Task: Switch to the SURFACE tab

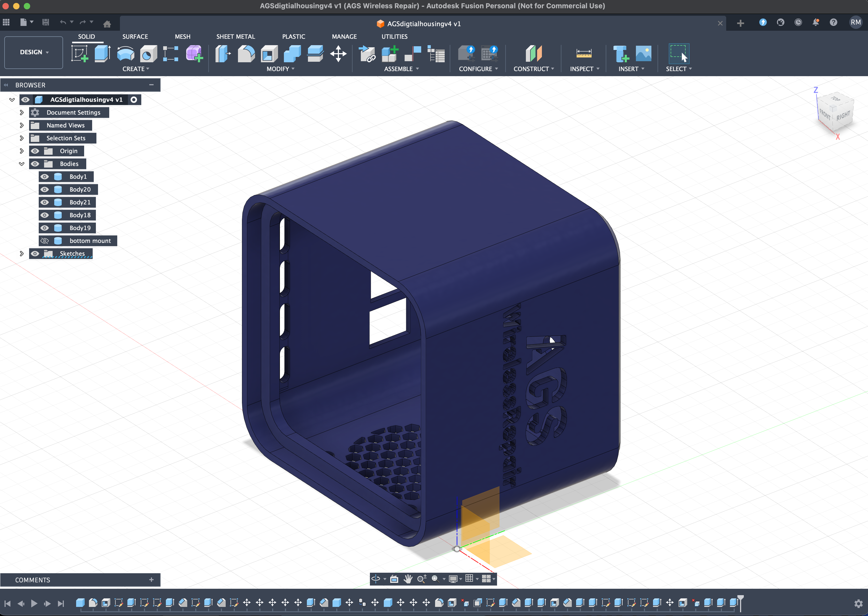Action: pos(135,37)
